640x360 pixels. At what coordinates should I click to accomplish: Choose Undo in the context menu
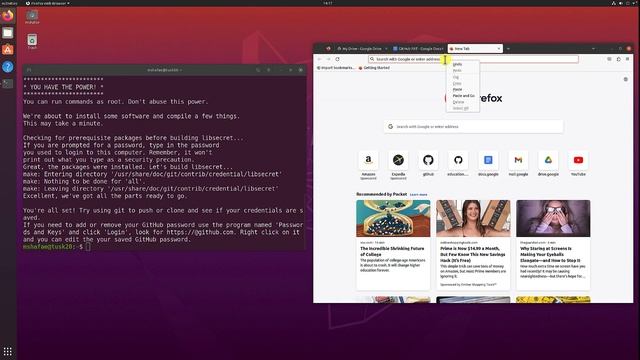pos(457,64)
